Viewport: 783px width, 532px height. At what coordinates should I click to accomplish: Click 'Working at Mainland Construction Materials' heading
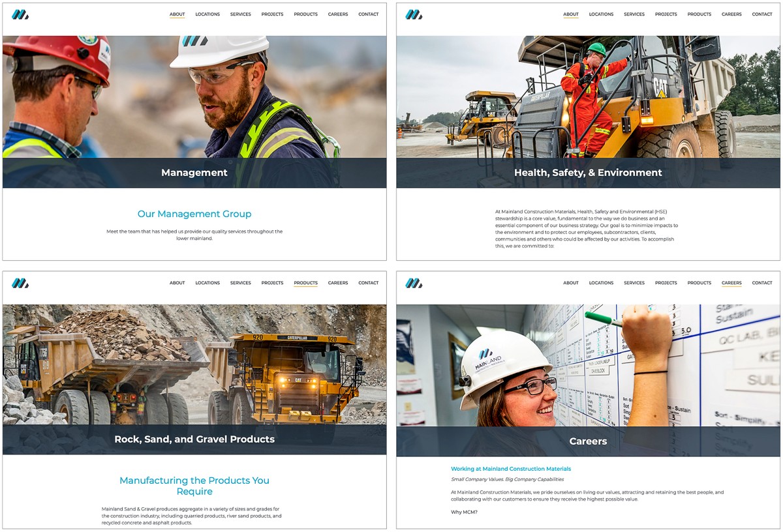pos(511,469)
